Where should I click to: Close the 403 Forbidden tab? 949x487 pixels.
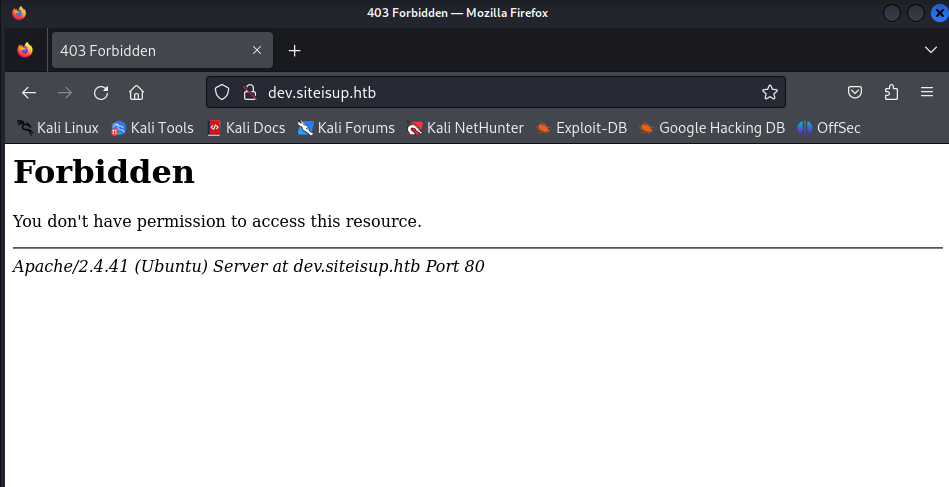click(x=257, y=50)
